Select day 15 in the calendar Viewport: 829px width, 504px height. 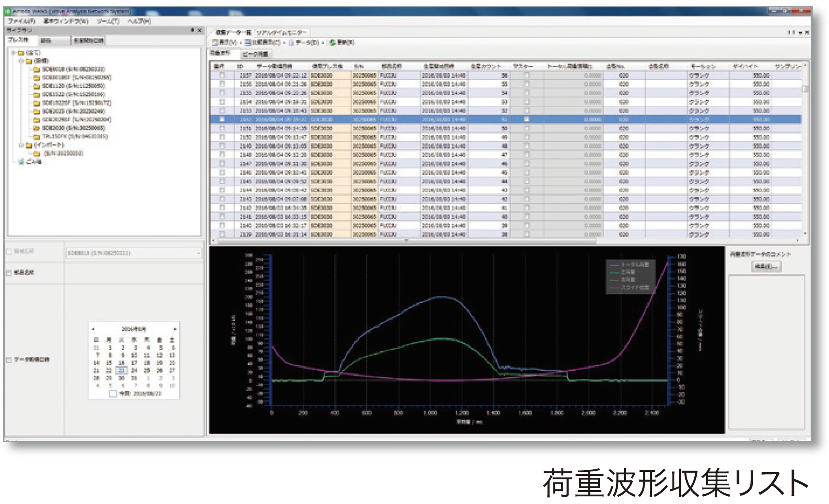pyautogui.click(x=109, y=363)
